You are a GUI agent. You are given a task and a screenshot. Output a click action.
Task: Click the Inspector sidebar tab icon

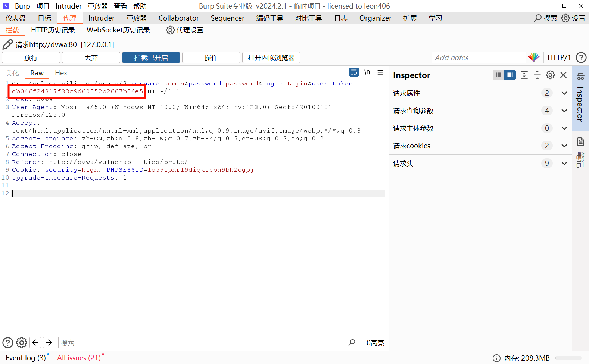(x=580, y=76)
